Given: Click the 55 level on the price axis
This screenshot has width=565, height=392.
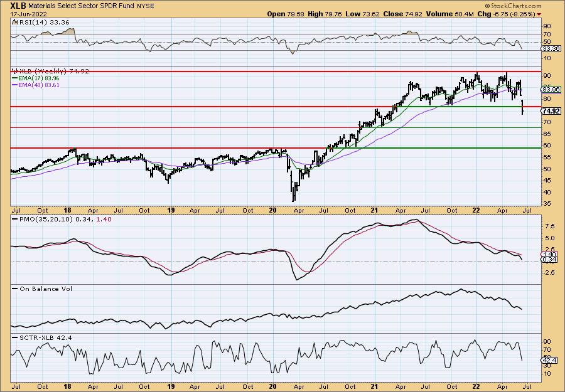Looking at the screenshot, I should [547, 157].
